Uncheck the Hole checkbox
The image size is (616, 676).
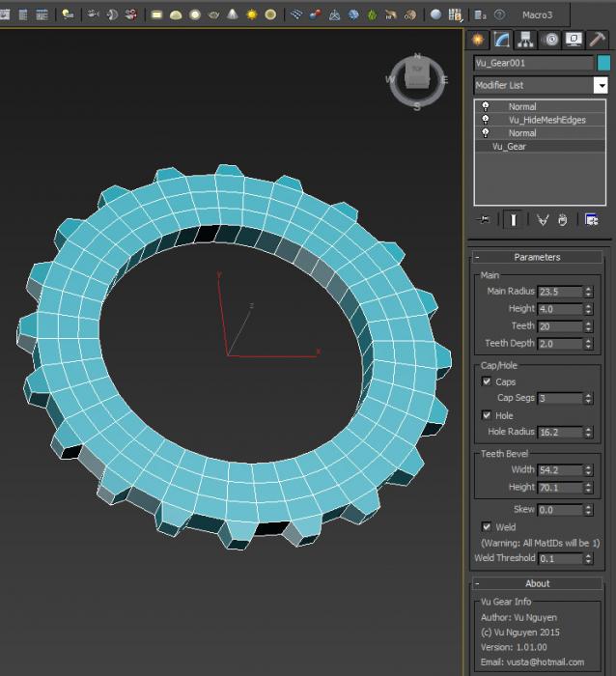pyautogui.click(x=488, y=415)
